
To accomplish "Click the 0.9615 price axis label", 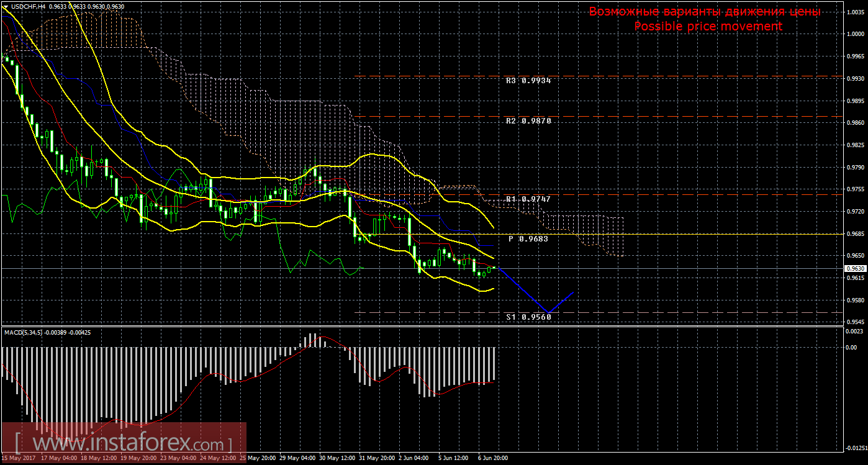I will click(856, 278).
